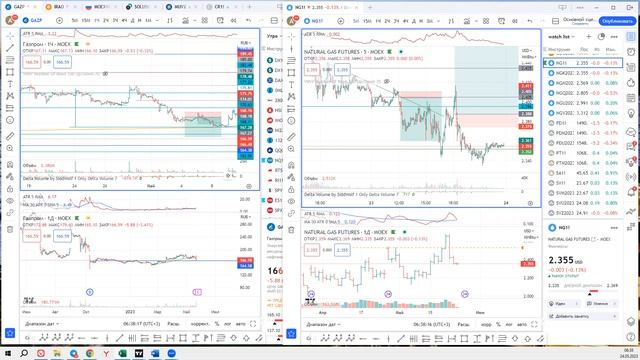This screenshot has width=640, height=360.
Task: Choose geometric shapes tool in GAZP window
Action: point(10,72)
